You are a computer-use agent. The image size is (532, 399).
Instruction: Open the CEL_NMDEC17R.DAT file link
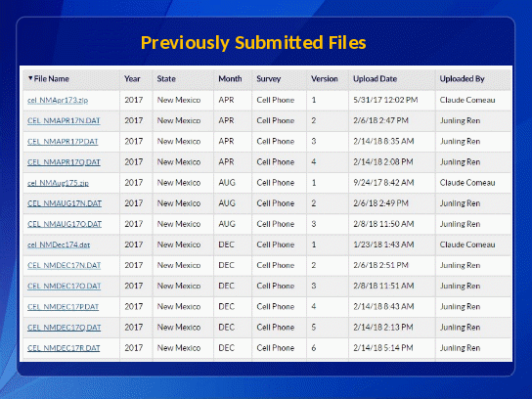[x=64, y=348]
